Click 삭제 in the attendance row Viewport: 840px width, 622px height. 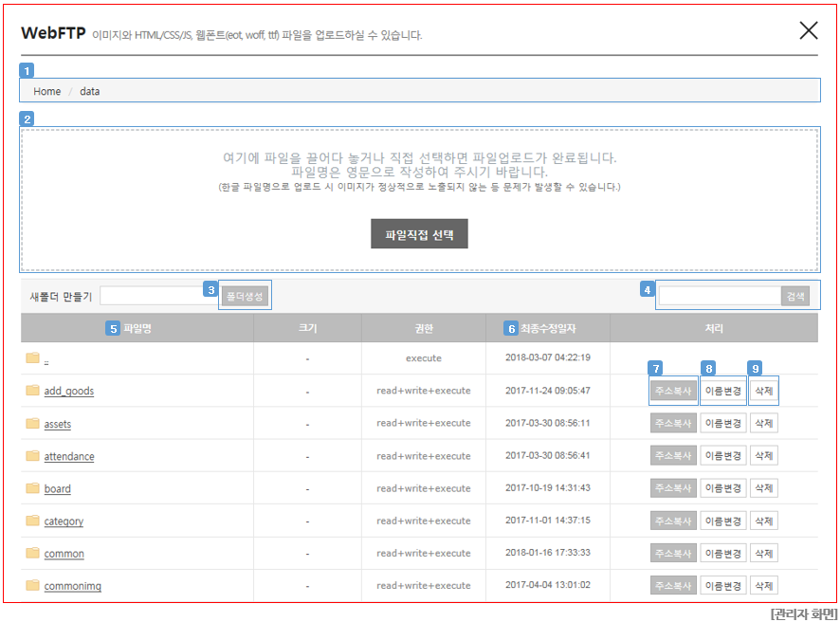764,456
